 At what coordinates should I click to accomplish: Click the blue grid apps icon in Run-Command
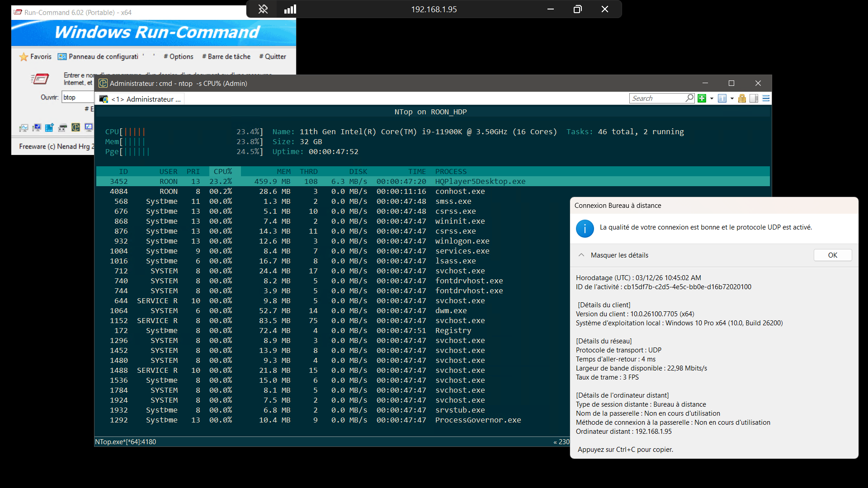[49, 127]
